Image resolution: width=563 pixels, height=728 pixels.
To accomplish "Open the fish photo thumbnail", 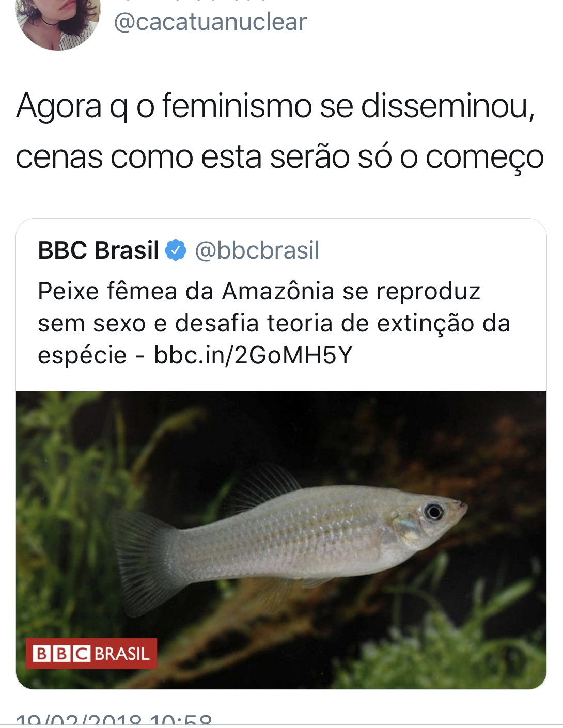I will tap(281, 540).
